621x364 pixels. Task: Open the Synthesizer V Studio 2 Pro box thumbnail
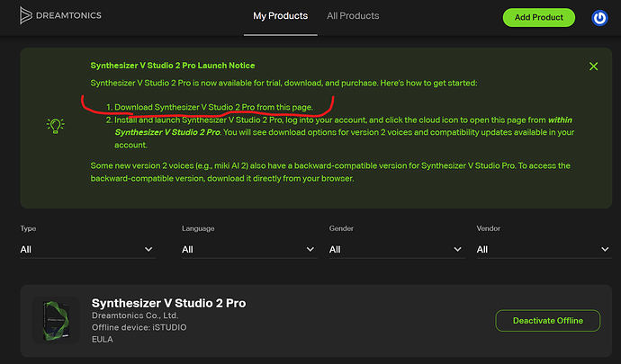pos(56,320)
